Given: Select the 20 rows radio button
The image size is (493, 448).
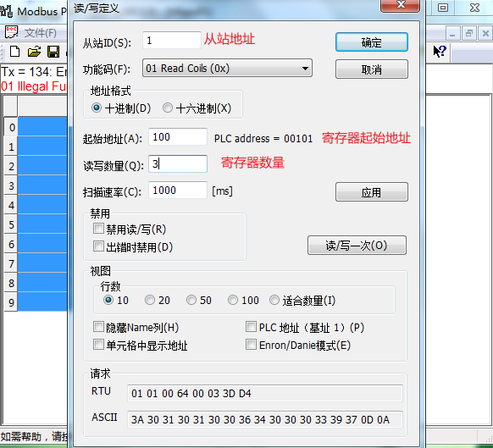Looking at the screenshot, I should pyautogui.click(x=150, y=300).
